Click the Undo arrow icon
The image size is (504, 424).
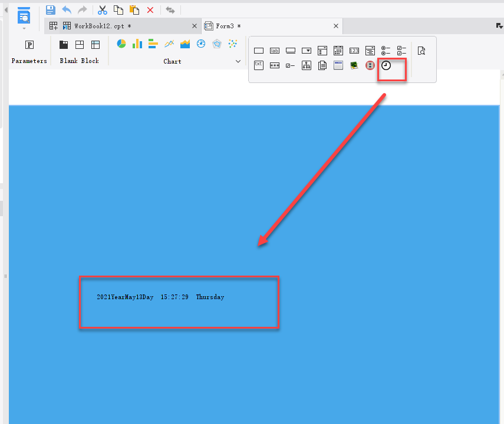pyautogui.click(x=67, y=9)
